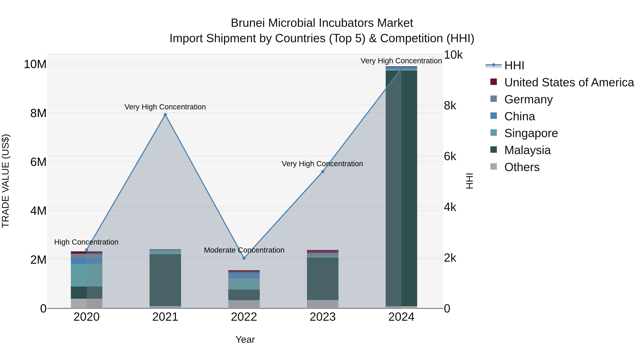Click the Malaysia dark green swatch
This screenshot has width=644, height=362.
coord(494,150)
